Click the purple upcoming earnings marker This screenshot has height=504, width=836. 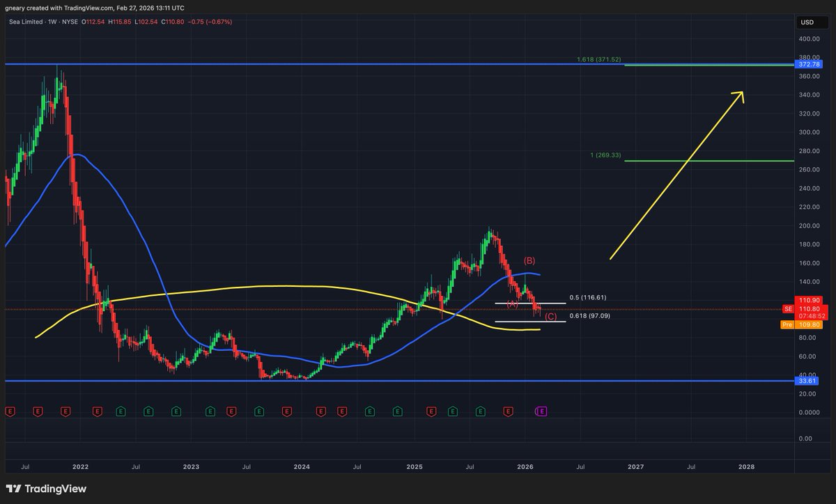point(541,411)
